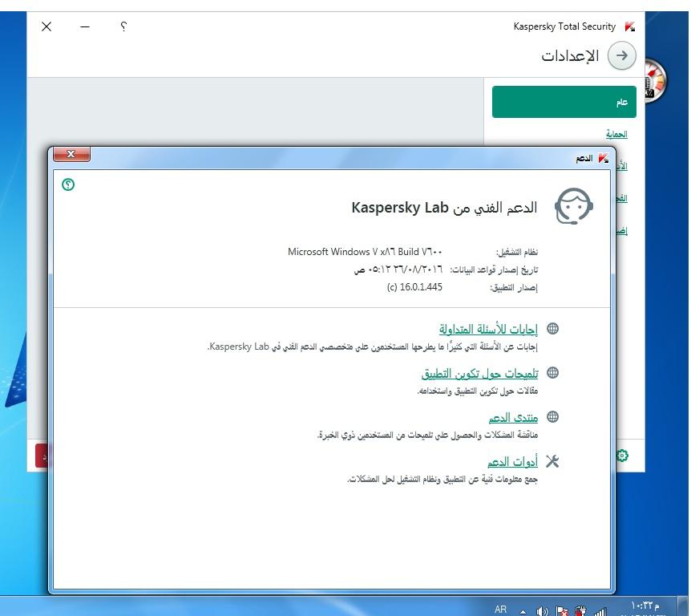Click the gear icon at the bottom of the settings window
Image resolution: width=691 pixels, height=616 pixels.
pyautogui.click(x=622, y=456)
